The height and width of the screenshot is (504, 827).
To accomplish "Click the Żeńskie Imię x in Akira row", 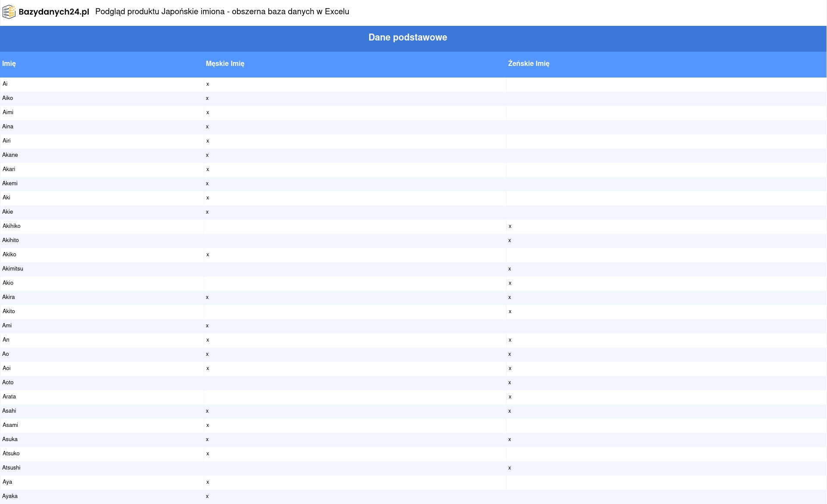I will 510,297.
